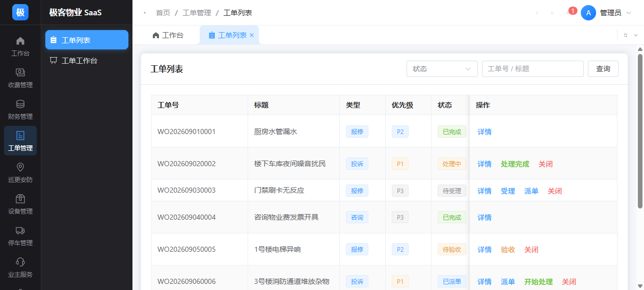Open the 收费管理 sidebar module
The image size is (644, 290).
pos(20,78)
